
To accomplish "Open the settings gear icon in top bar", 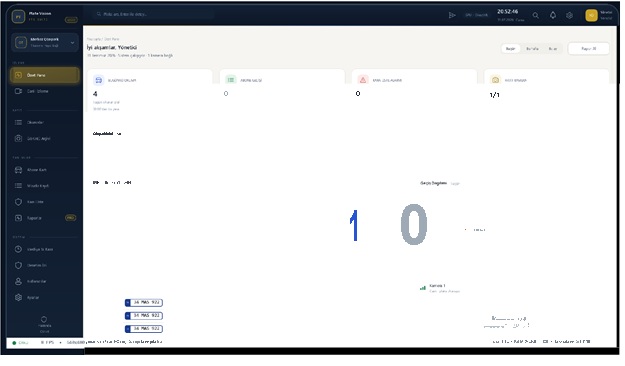I will pos(570,15).
